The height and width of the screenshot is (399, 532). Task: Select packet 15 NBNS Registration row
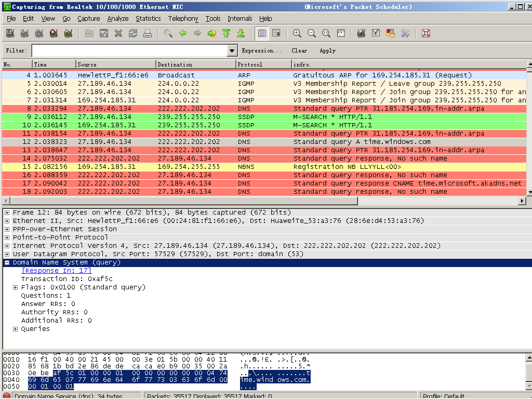[x=264, y=167]
